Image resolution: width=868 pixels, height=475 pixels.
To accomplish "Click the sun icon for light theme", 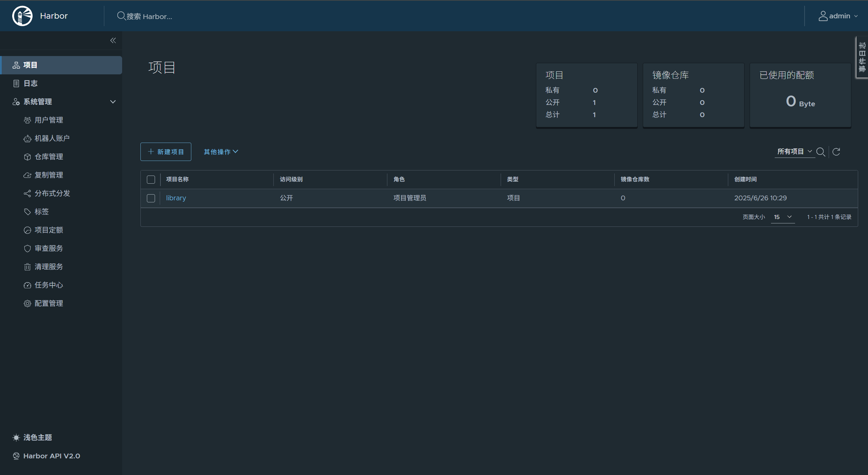I will coord(16,437).
